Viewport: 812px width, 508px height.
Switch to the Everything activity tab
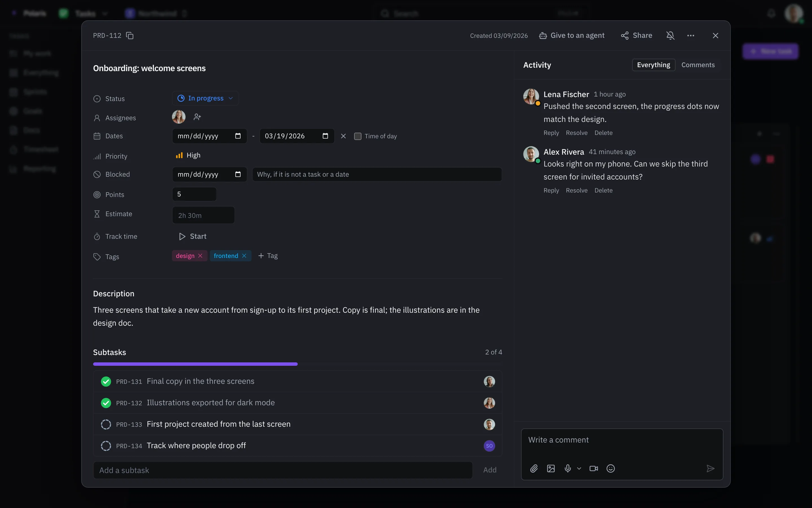[x=653, y=65]
